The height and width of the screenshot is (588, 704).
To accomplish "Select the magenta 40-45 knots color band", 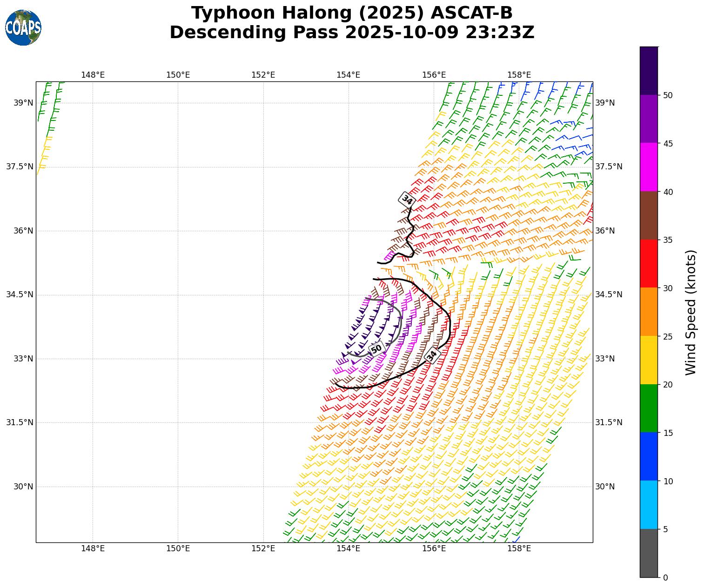I will point(649,167).
